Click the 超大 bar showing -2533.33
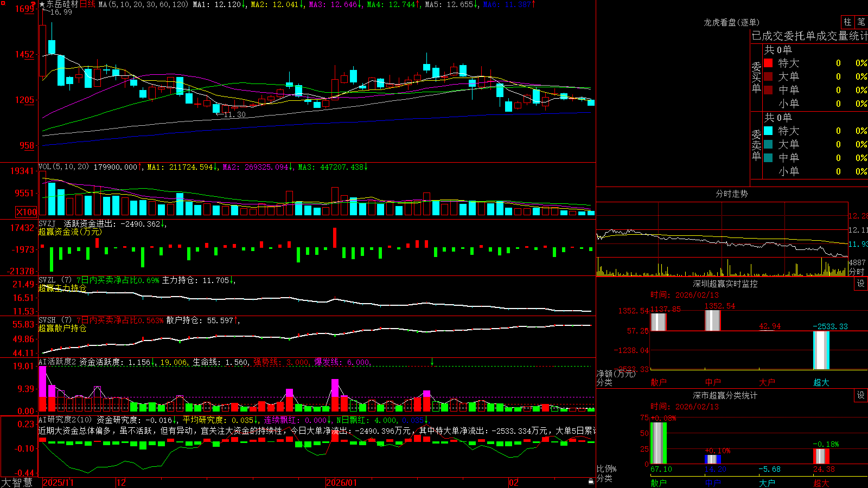The height and width of the screenshot is (488, 868). pyautogui.click(x=821, y=350)
